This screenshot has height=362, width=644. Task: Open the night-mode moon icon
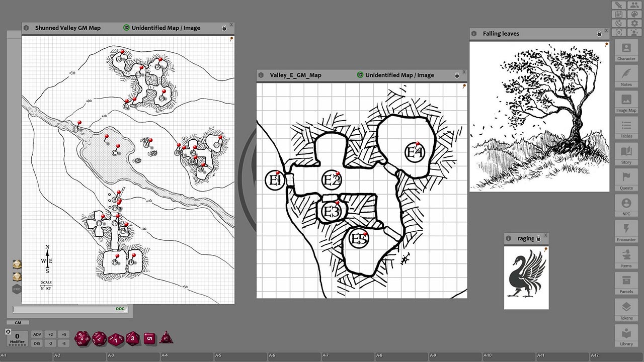point(619,23)
